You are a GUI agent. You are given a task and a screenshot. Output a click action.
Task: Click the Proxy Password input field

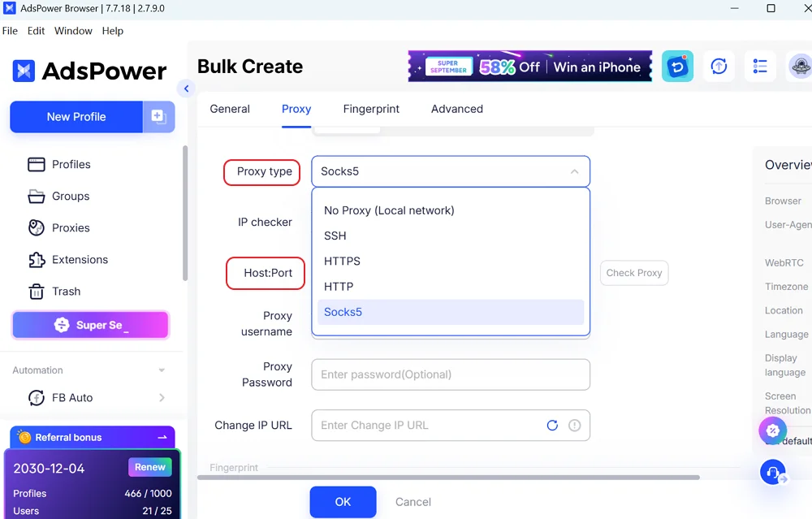451,374
